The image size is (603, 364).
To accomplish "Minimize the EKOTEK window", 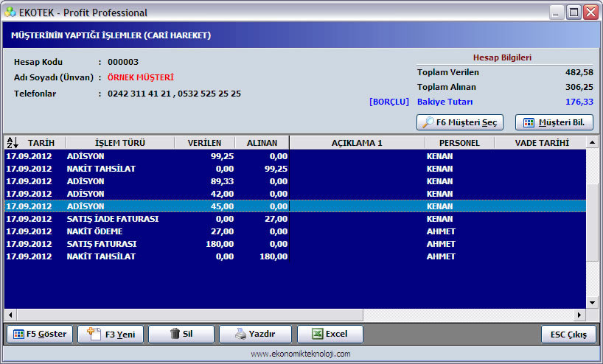I will click(x=556, y=13).
